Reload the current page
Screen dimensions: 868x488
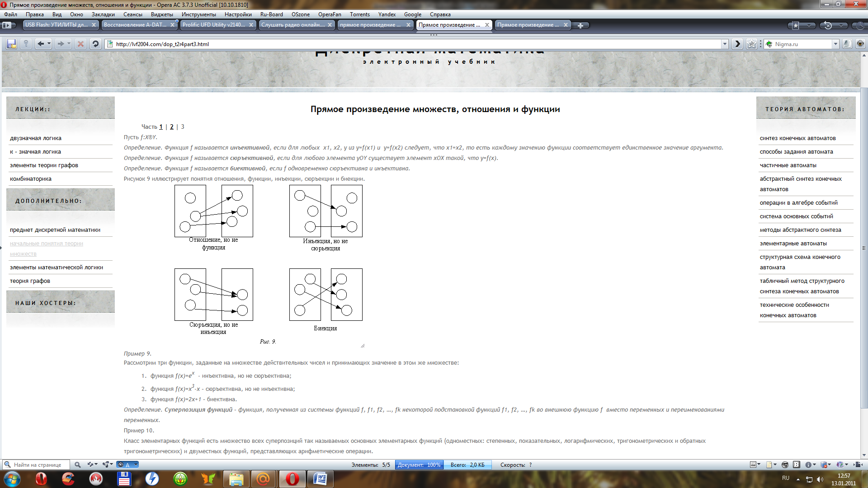(x=95, y=44)
